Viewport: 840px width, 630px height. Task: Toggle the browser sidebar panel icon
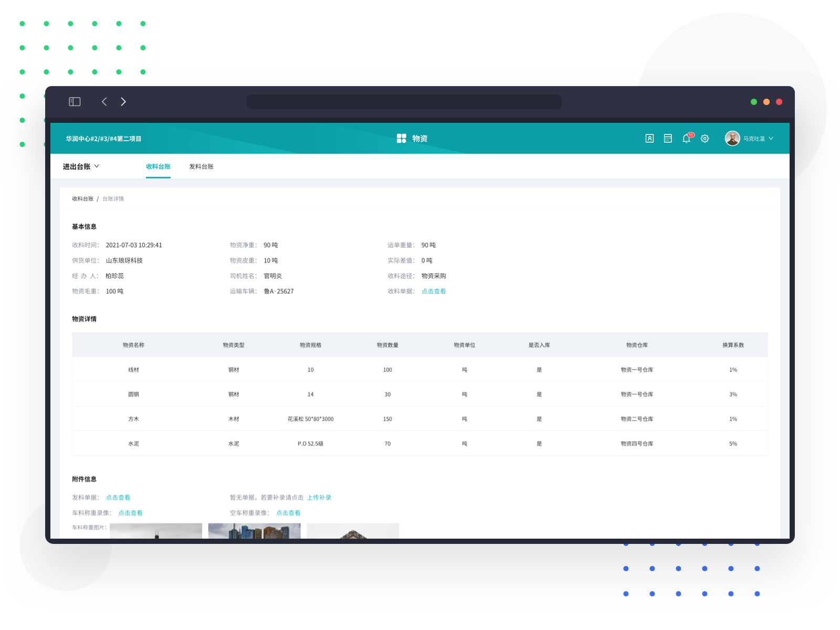[75, 102]
